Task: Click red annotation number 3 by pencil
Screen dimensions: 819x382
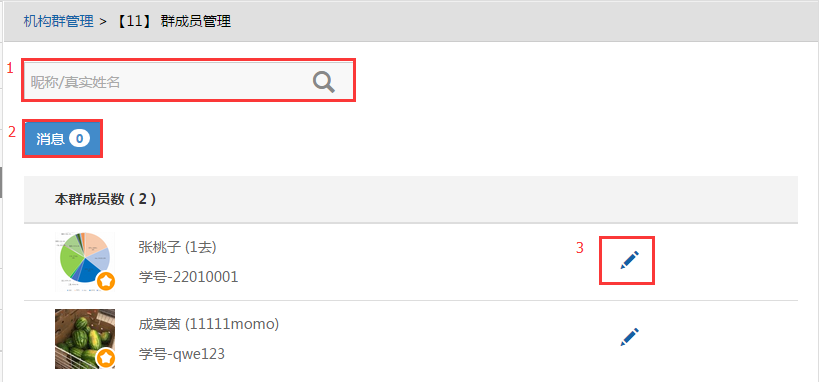Action: coord(580,248)
